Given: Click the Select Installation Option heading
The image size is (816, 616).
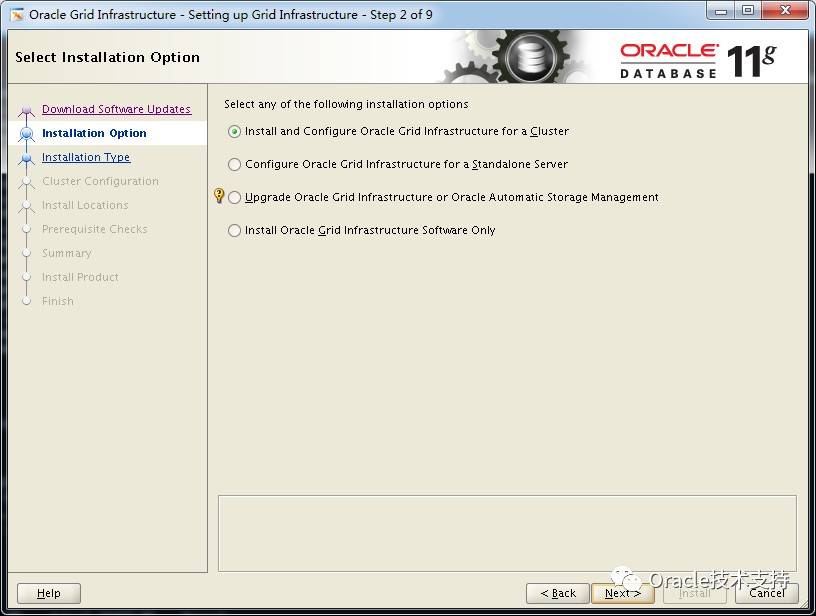Looking at the screenshot, I should coord(107,57).
